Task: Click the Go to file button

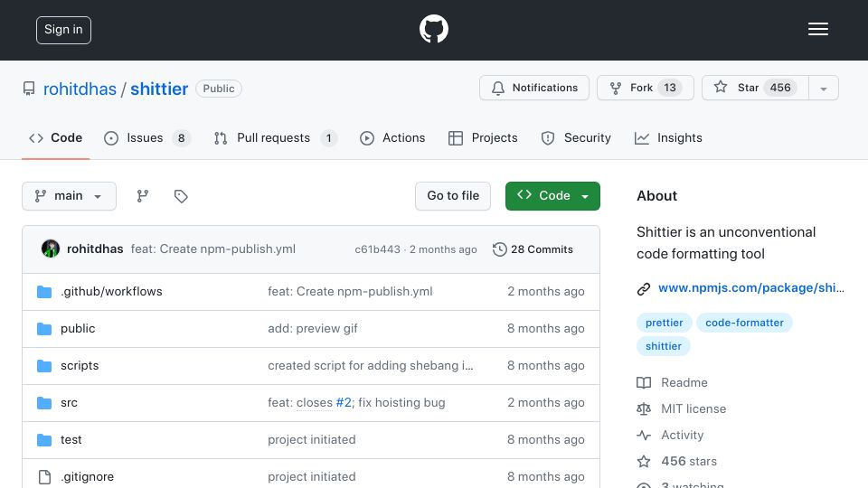Action: point(453,196)
